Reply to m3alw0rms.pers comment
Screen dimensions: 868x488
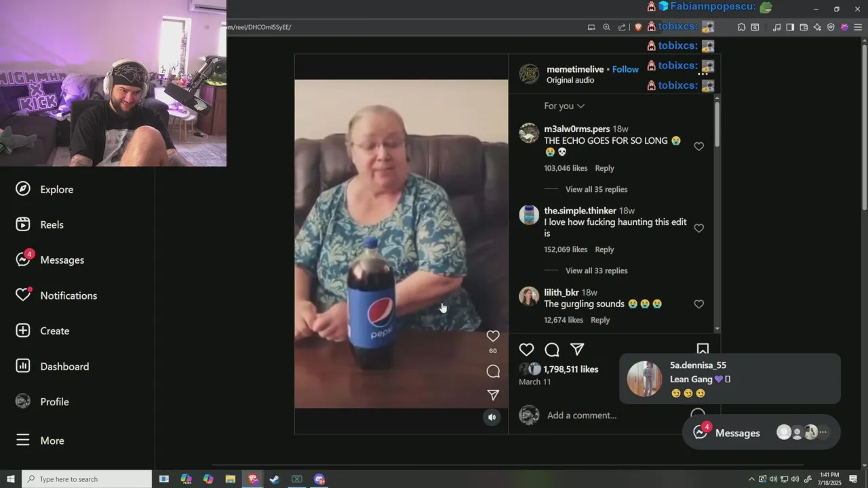pos(604,168)
